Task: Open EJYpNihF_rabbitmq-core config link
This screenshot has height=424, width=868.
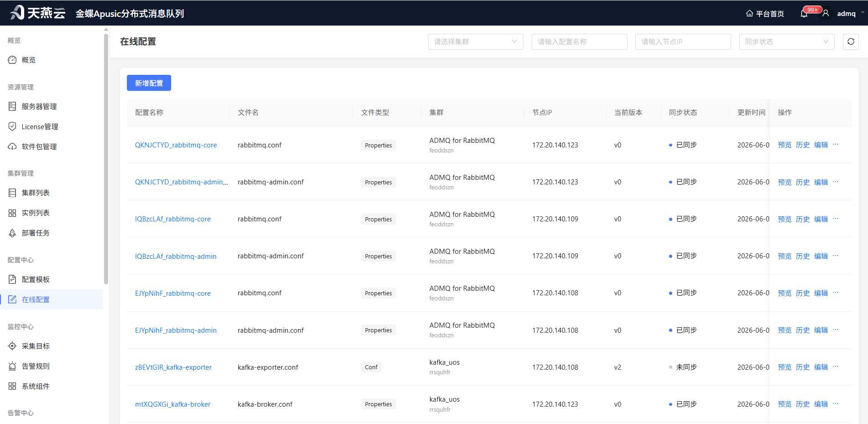Action: pyautogui.click(x=173, y=293)
